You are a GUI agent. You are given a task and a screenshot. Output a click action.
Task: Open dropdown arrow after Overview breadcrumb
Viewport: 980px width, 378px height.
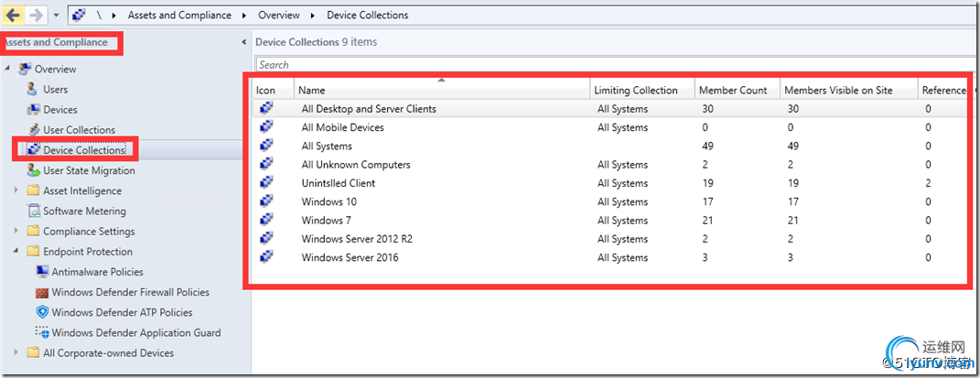point(313,15)
